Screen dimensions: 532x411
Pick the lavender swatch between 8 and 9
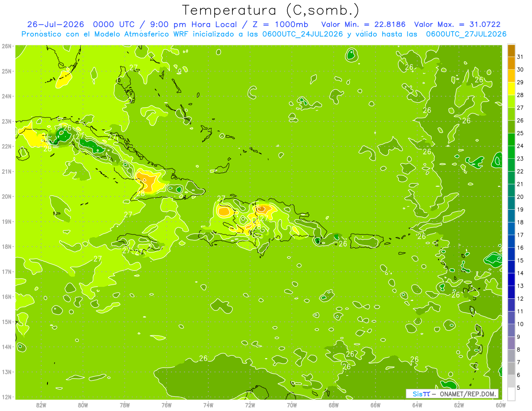click(511, 343)
